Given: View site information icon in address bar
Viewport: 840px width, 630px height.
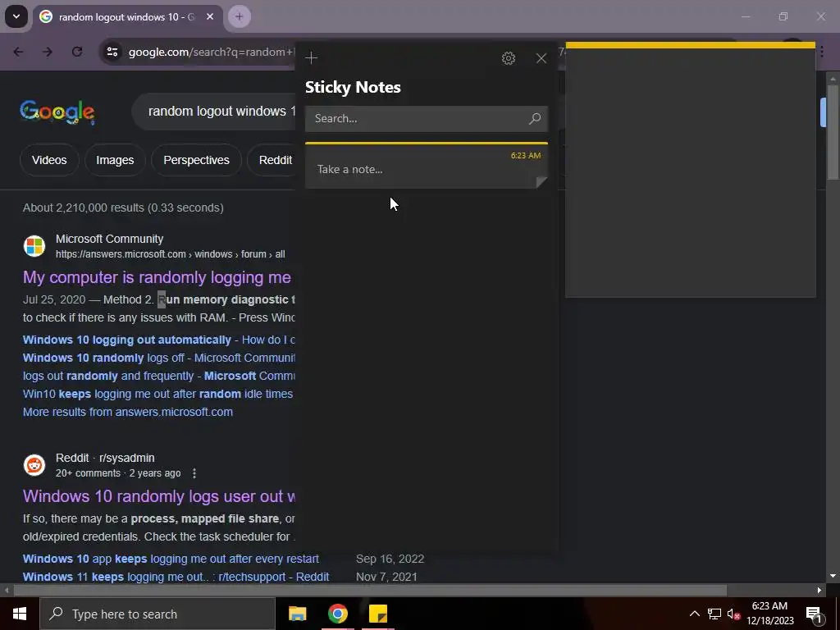Looking at the screenshot, I should (x=112, y=52).
